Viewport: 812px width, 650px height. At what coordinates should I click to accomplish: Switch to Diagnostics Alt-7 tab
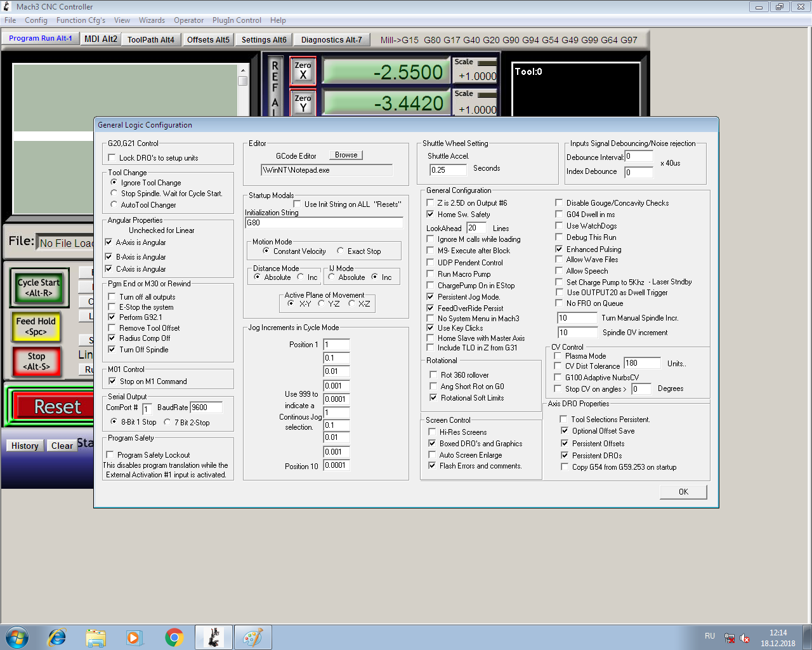[331, 39]
